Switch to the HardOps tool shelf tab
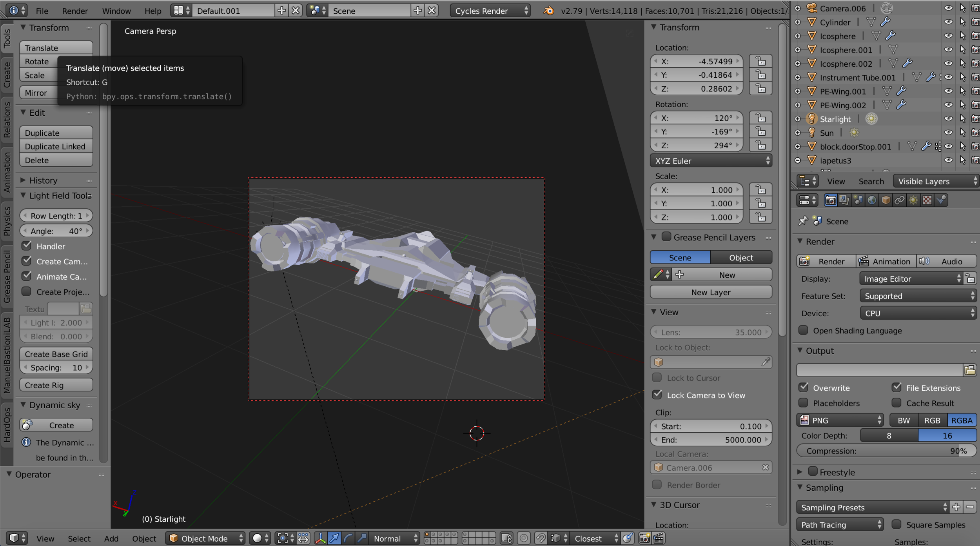 click(x=7, y=424)
